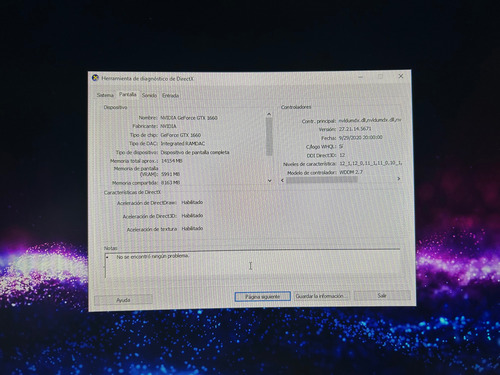Select Habilitado next to Aceleración de DirectDraw

tap(192, 202)
